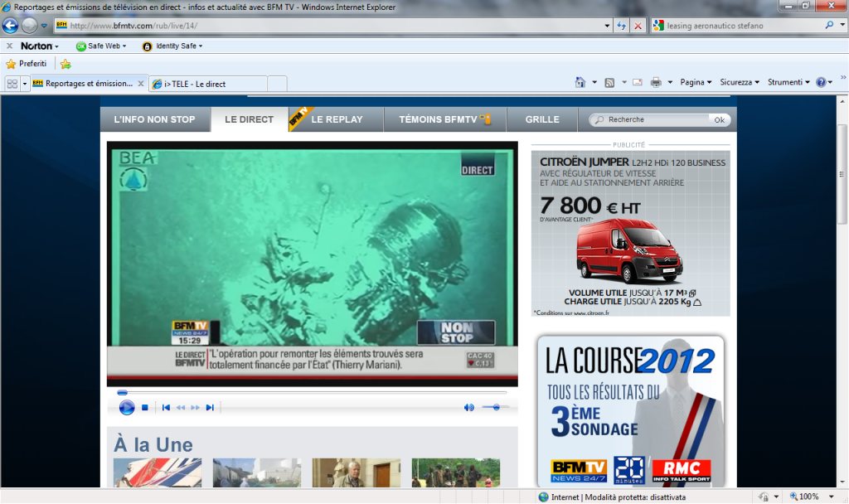The height and width of the screenshot is (504, 849).
Task: Click the video seek progress bar
Action: 312,392
